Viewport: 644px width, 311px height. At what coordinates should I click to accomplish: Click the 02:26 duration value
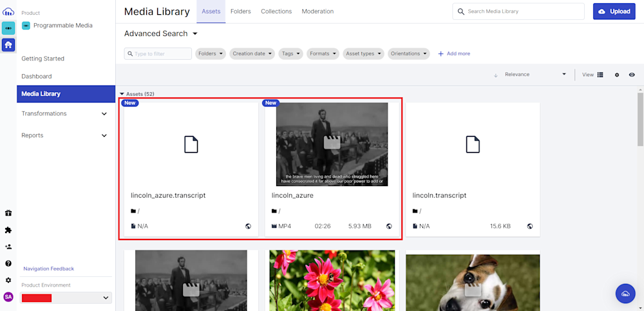pos(323,226)
